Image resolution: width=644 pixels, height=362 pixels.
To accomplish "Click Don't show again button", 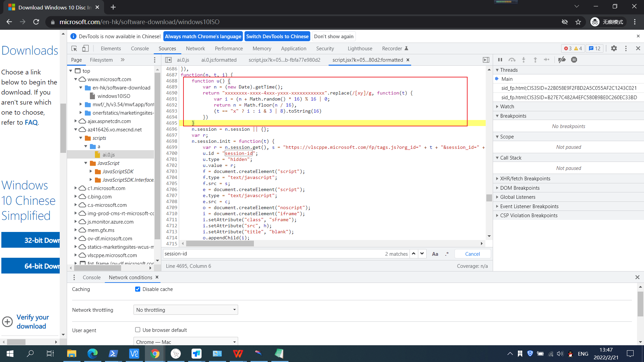I will click(334, 37).
